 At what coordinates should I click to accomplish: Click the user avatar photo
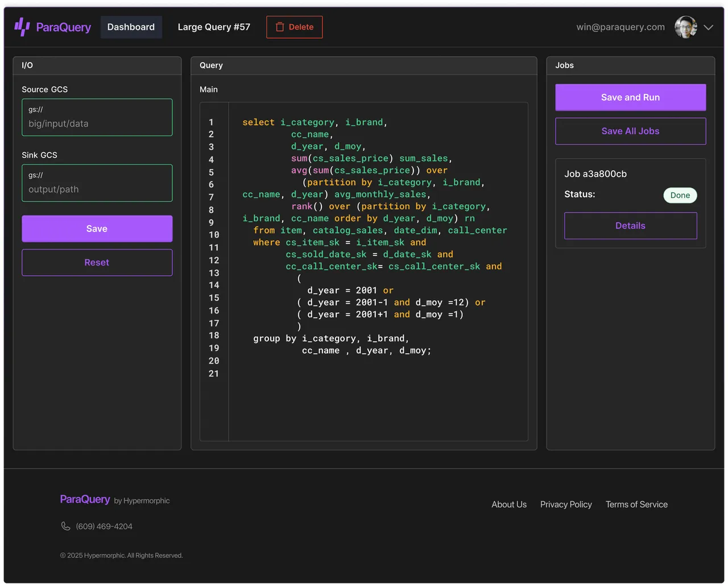coord(685,27)
